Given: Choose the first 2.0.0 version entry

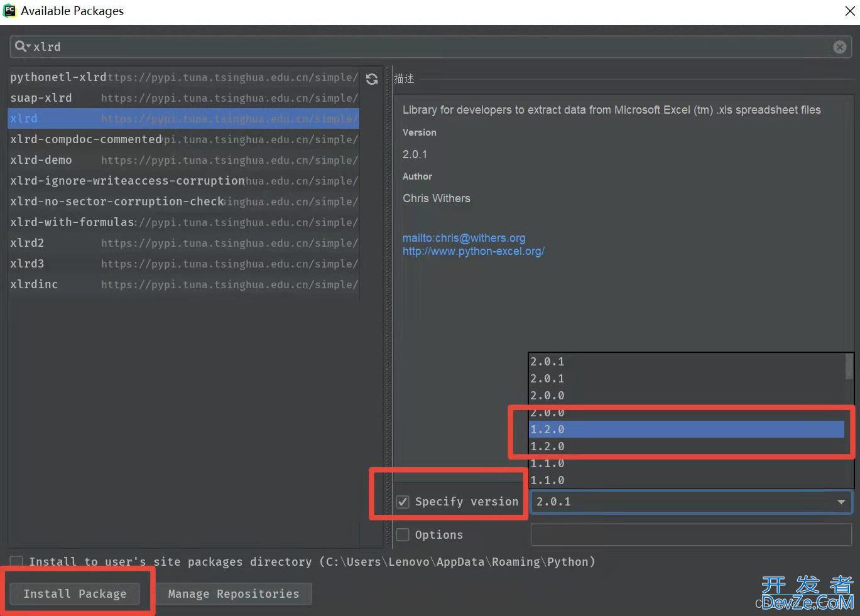Looking at the screenshot, I should click(x=687, y=396).
